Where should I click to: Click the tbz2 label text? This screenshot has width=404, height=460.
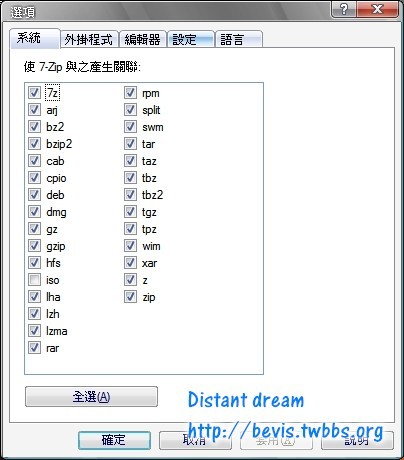coord(152,195)
